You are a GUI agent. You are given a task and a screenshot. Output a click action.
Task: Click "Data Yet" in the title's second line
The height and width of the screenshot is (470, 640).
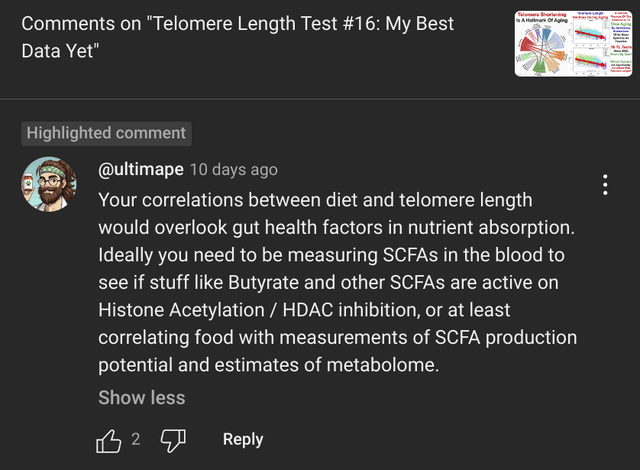58,50
